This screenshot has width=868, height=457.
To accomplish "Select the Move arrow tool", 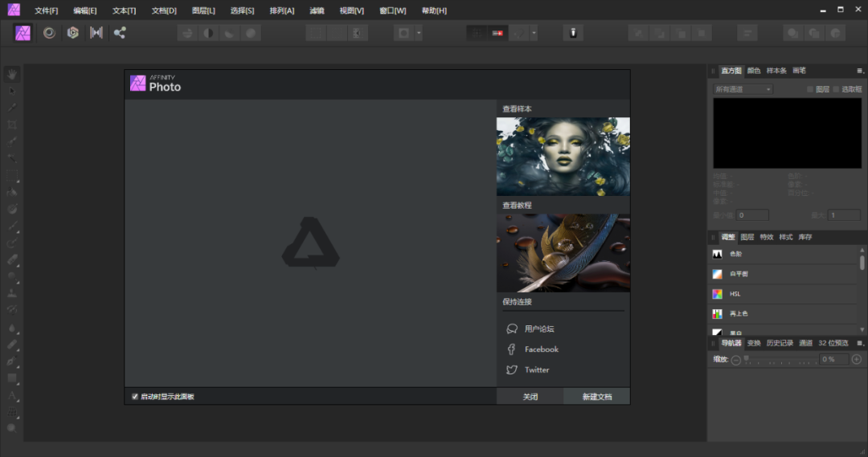I will 11,91.
